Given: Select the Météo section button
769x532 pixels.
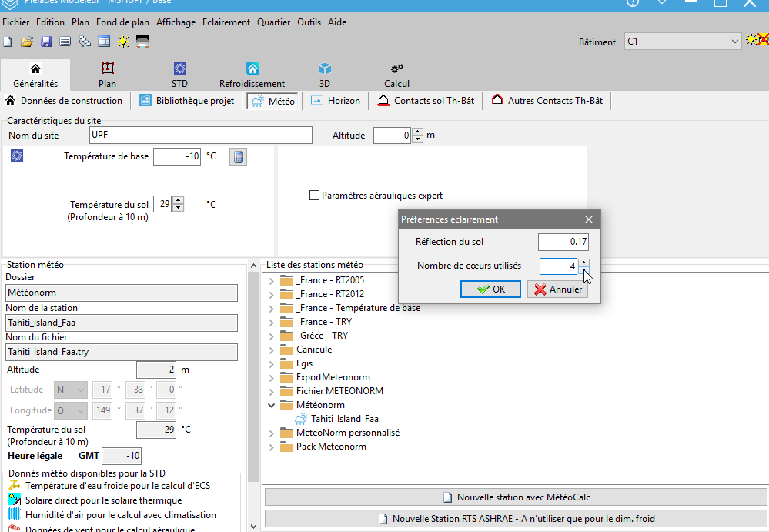Looking at the screenshot, I should tap(272, 101).
